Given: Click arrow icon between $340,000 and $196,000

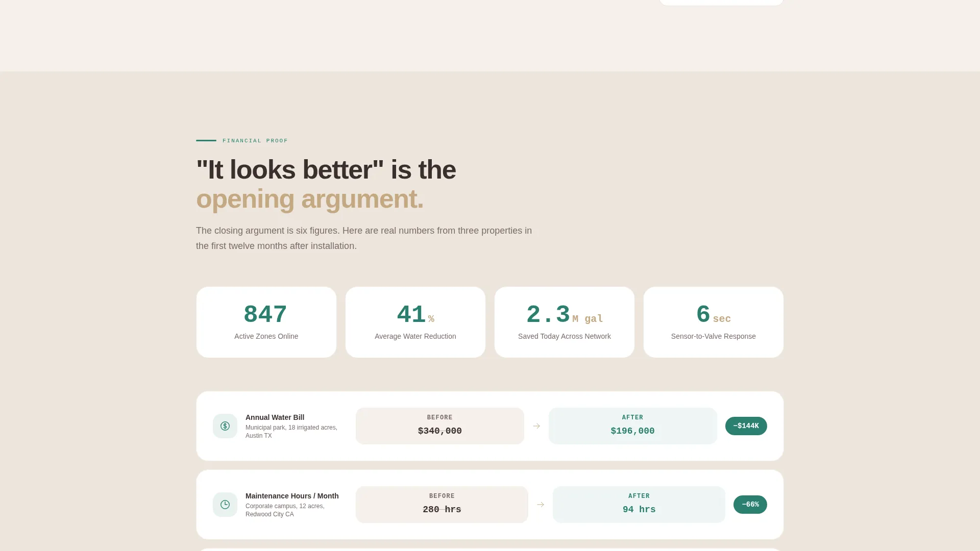Looking at the screenshot, I should (x=536, y=426).
